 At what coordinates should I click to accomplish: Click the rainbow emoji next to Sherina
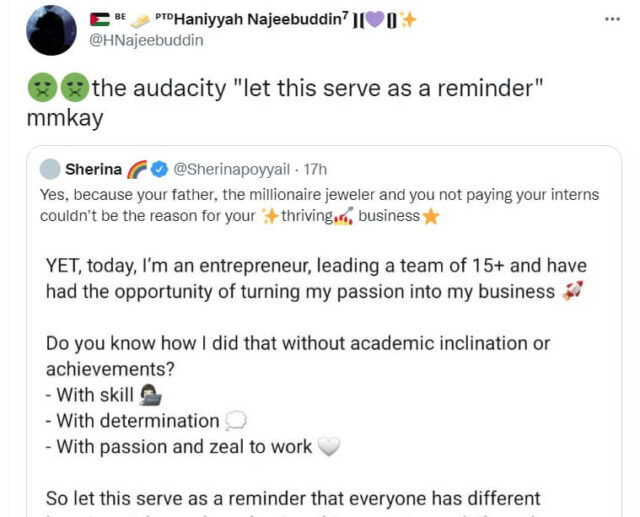[x=137, y=168]
